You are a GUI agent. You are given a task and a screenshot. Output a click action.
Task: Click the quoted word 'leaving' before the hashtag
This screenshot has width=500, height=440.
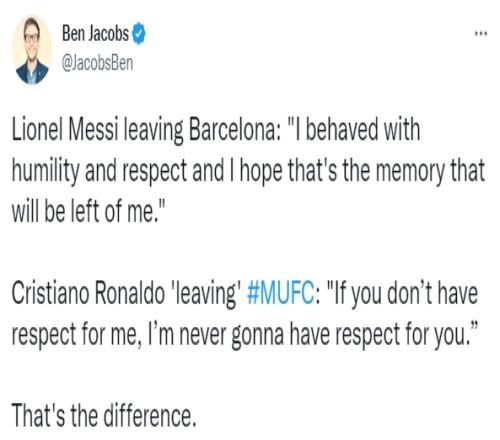point(205,294)
